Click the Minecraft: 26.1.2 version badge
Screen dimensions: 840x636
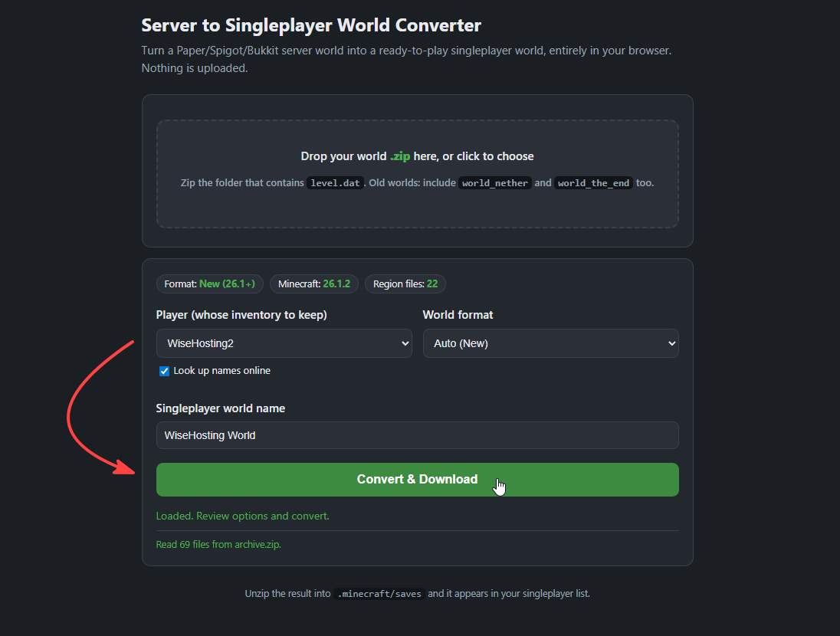(314, 284)
